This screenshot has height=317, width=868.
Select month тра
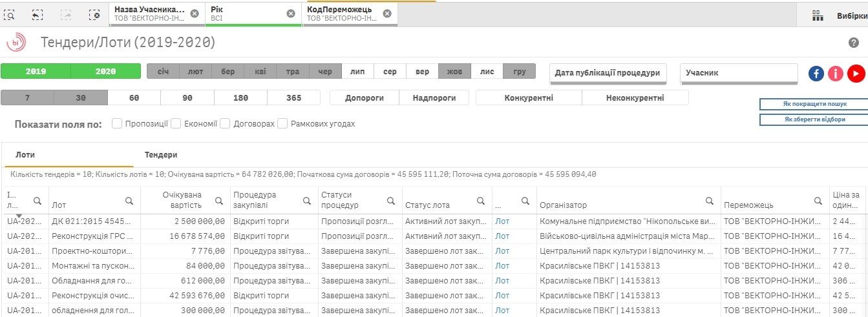(x=293, y=72)
